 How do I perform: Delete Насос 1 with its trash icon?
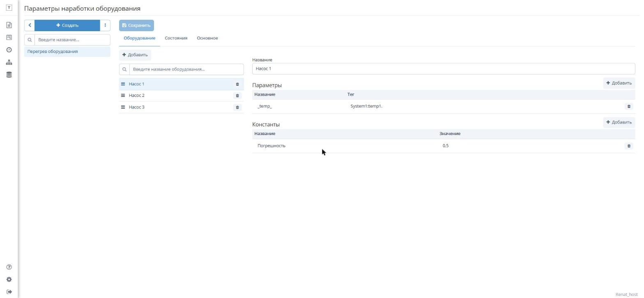pos(237,84)
